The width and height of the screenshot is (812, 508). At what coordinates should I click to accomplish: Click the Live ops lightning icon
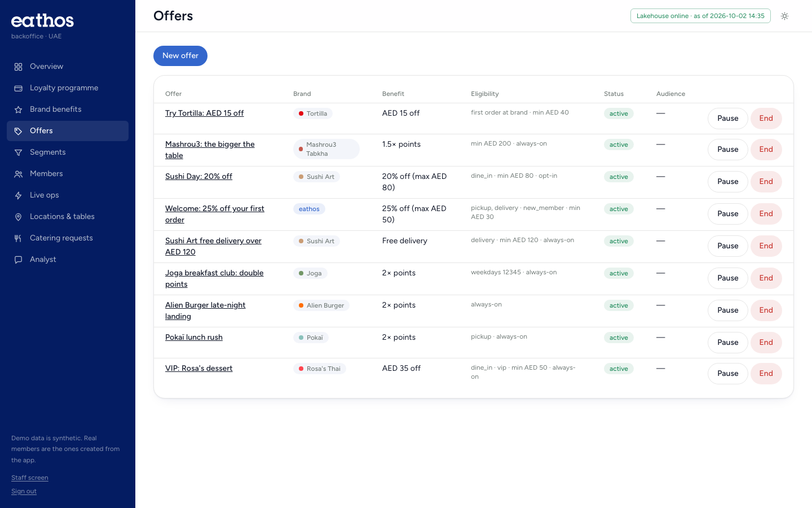[18, 195]
